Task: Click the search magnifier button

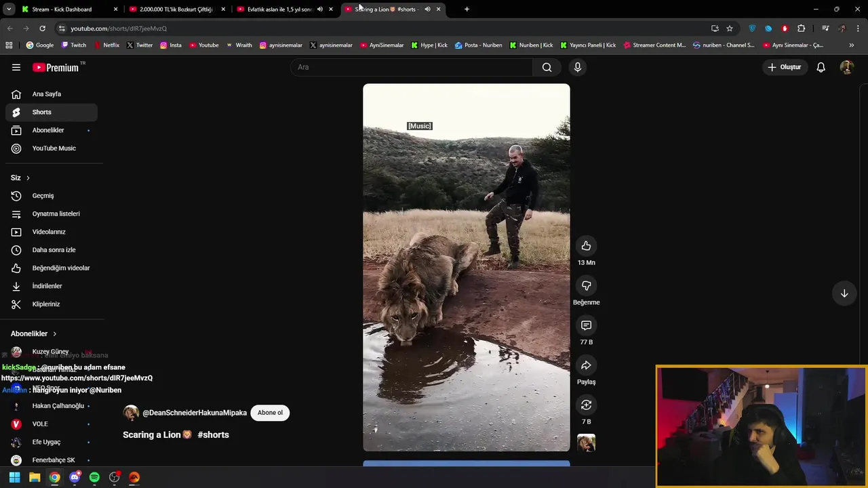Action: click(547, 67)
